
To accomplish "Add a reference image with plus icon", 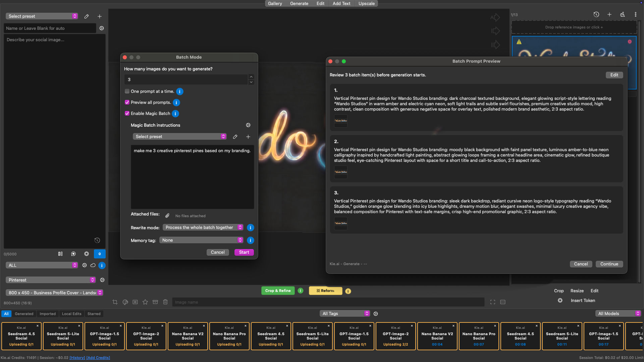I will pos(609,14).
